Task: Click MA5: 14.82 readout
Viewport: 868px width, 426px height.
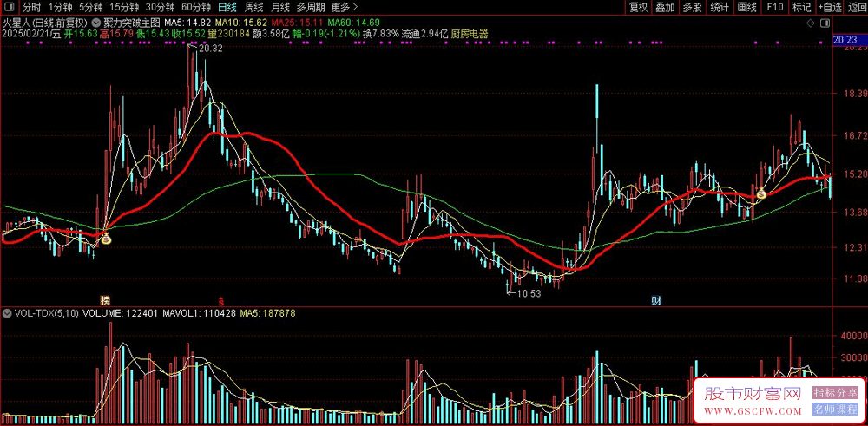Action: click(188, 23)
